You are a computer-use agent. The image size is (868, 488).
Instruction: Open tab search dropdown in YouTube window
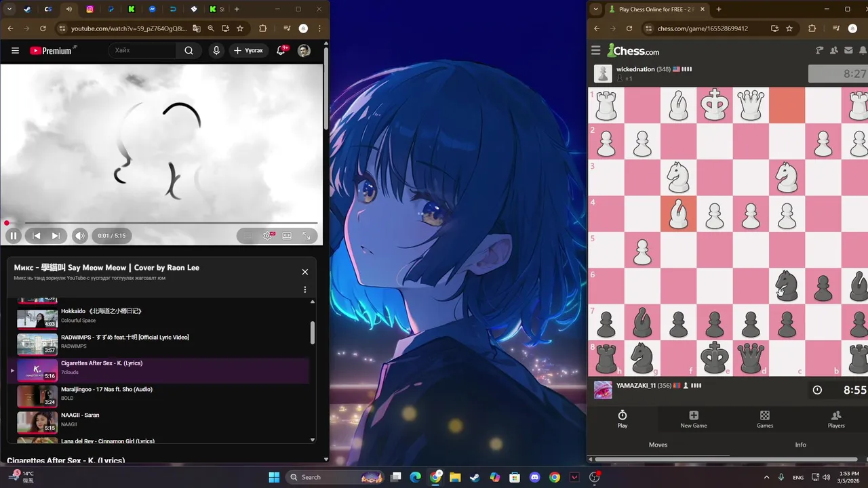point(9,9)
